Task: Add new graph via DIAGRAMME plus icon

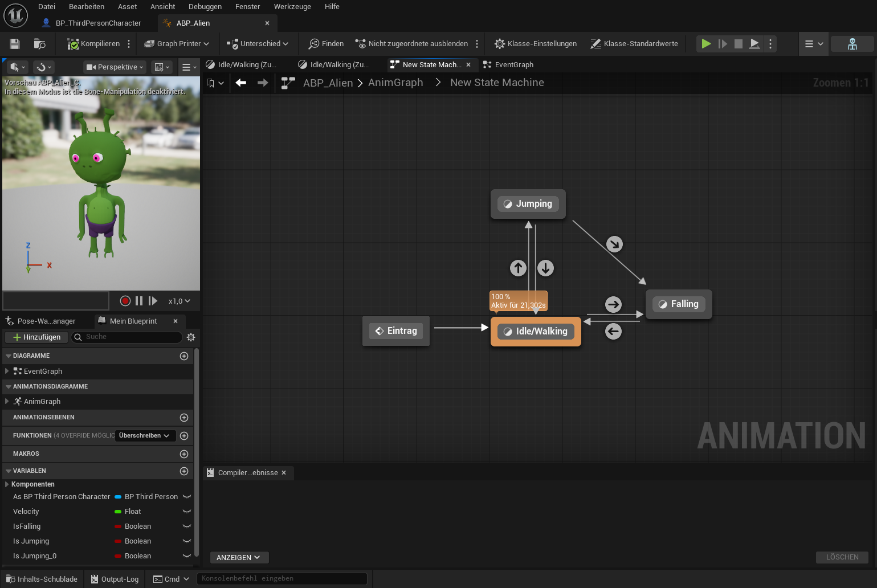Action: 184,356
